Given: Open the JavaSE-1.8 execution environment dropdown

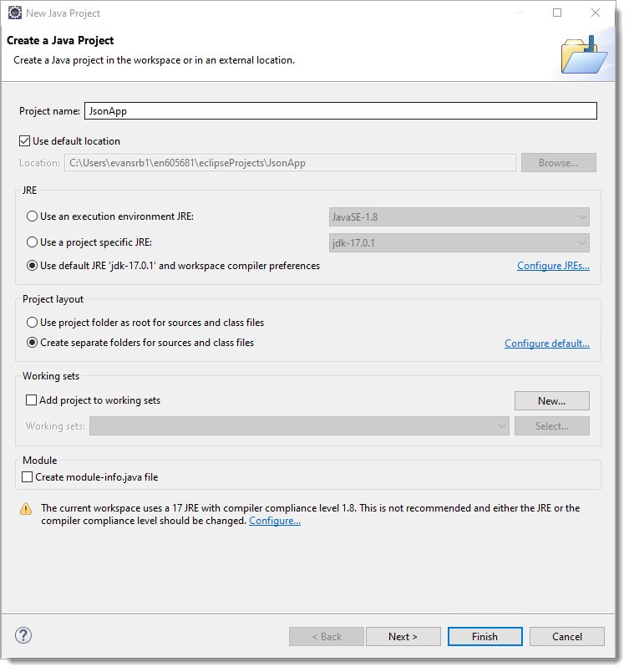Looking at the screenshot, I should tap(459, 216).
